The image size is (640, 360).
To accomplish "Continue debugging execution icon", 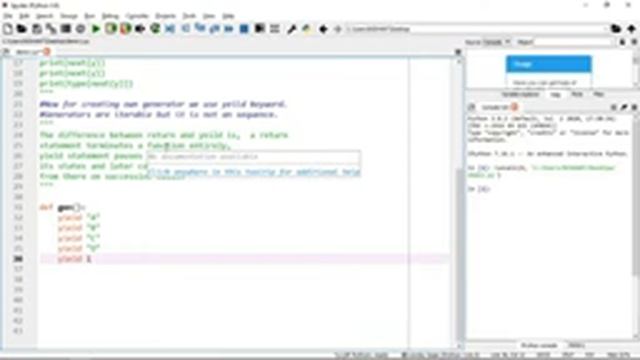I will coord(229,29).
